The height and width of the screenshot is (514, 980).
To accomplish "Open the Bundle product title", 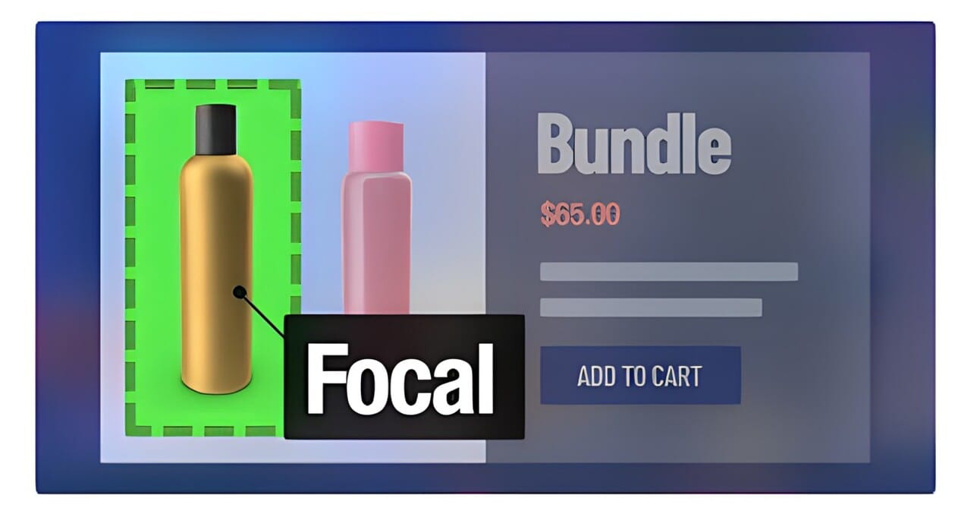I will point(633,144).
